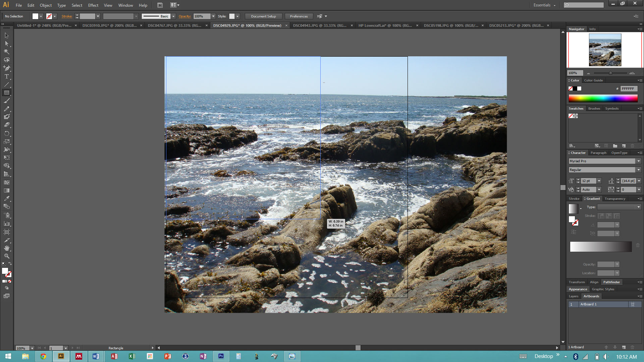The width and height of the screenshot is (644, 362).
Task: Open the Object menu
Action: 46,5
